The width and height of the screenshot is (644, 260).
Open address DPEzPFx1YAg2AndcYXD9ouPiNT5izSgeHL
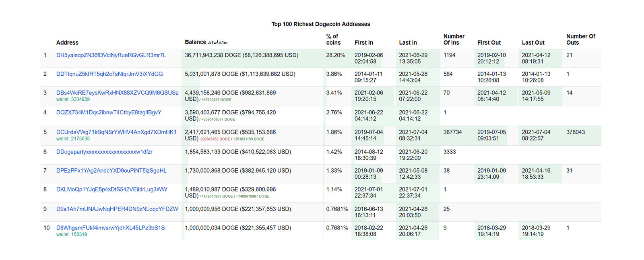(x=111, y=171)
